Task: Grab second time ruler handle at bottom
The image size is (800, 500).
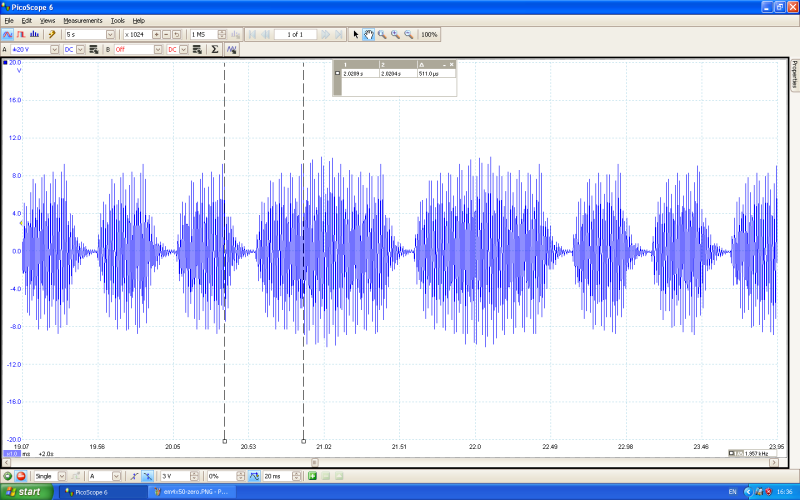Action: (304, 441)
